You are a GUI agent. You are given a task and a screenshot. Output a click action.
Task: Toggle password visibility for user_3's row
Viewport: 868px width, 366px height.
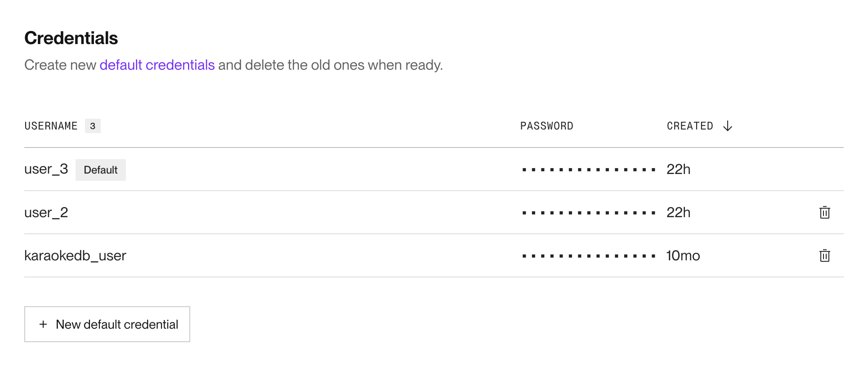[588, 170]
